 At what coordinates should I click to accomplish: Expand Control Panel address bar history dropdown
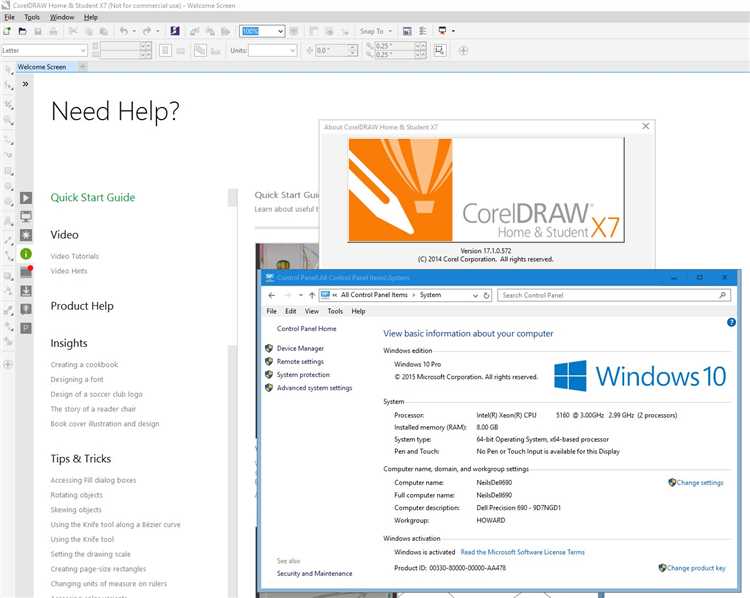(475, 295)
